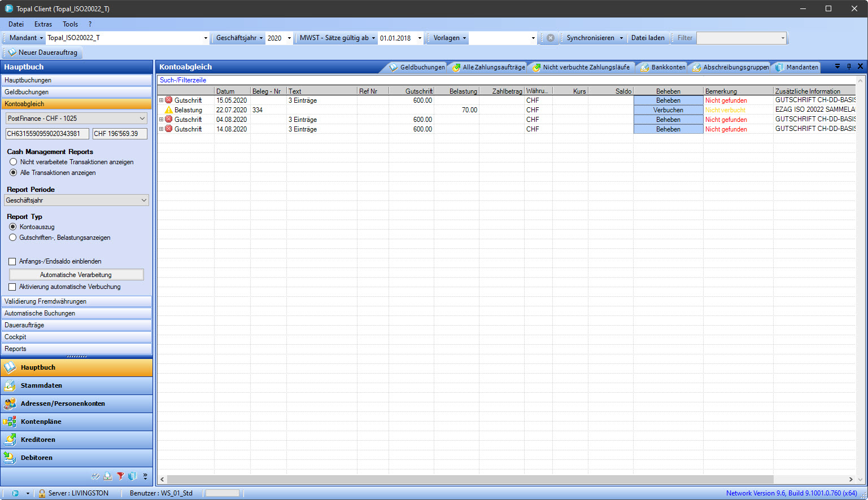This screenshot has width=868, height=500.
Task: Click the printer icon in sidebar footer
Action: 108,476
